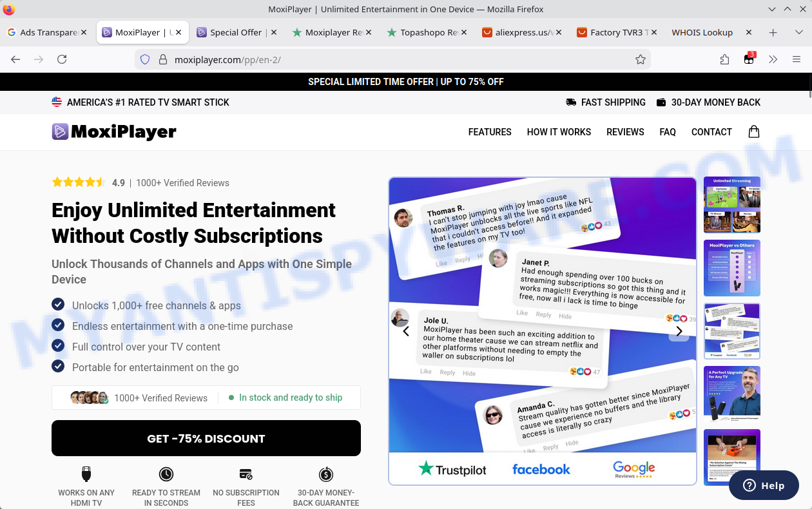Image resolution: width=812 pixels, height=509 pixels.
Task: Show more tools via double chevron
Action: pos(773,59)
